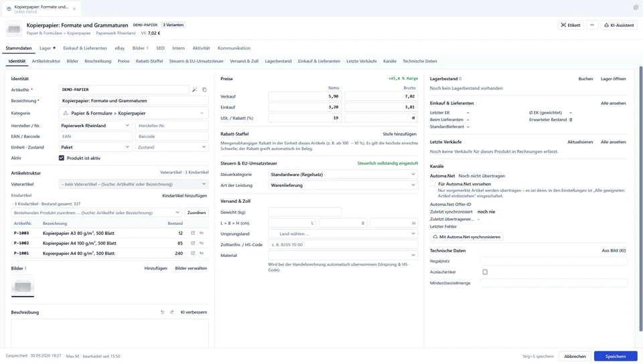Click the Verkauf Netto price field
Screen dimensions: 643x364
pos(305,96)
